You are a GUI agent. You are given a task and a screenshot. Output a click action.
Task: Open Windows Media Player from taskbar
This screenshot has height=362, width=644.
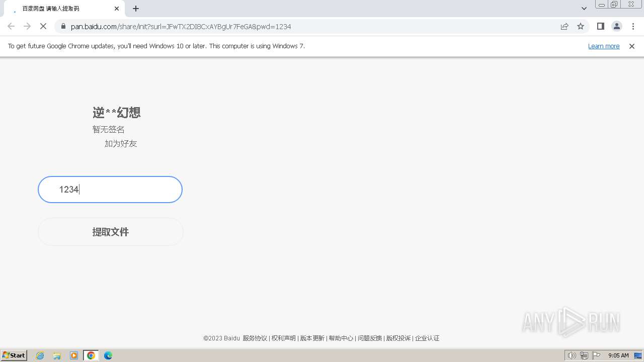(x=74, y=355)
